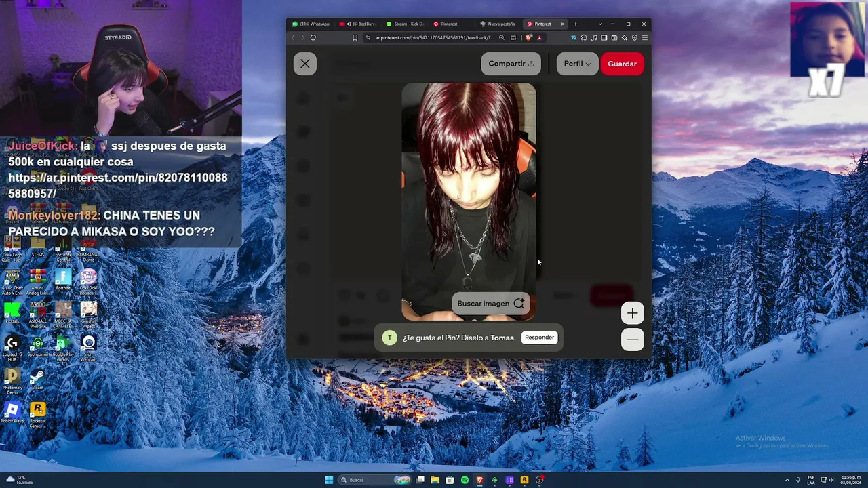Open OBS Studio from the taskbar

click(x=539, y=480)
